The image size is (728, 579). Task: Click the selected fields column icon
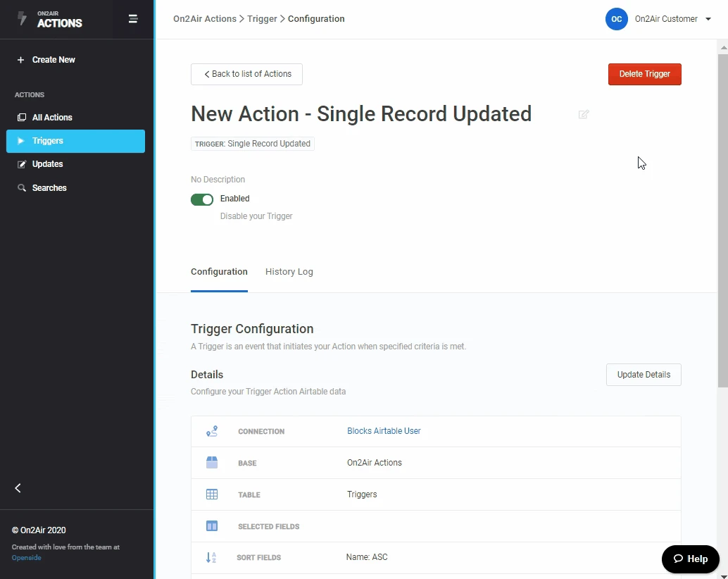(212, 526)
